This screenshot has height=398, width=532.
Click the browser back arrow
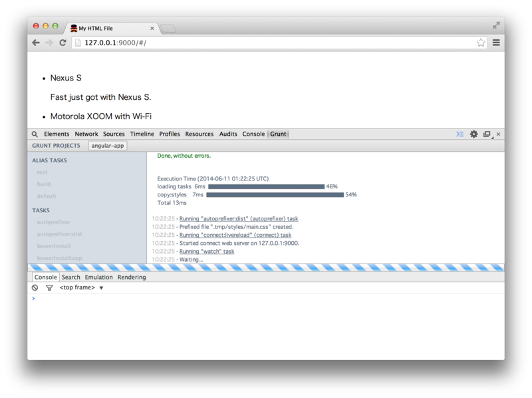tap(36, 43)
